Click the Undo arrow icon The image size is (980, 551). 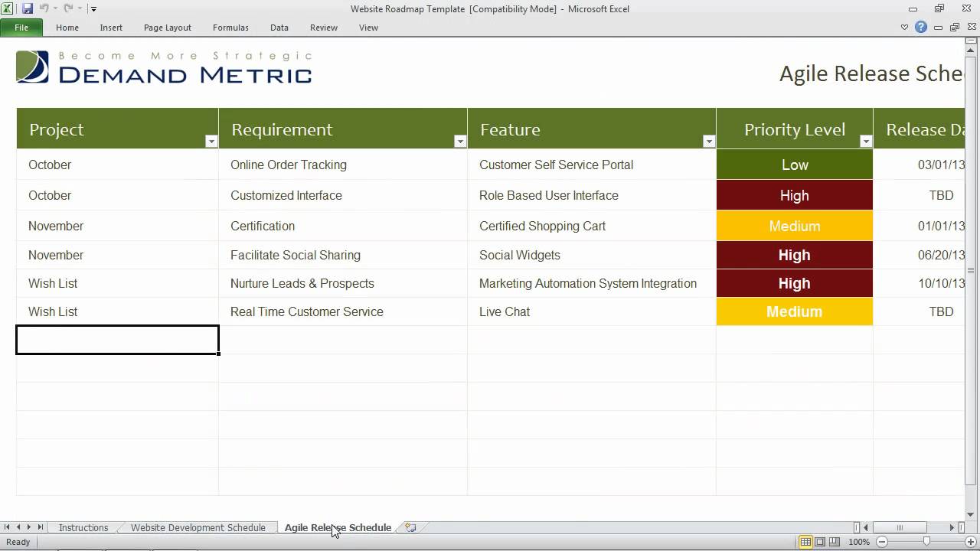tap(44, 8)
